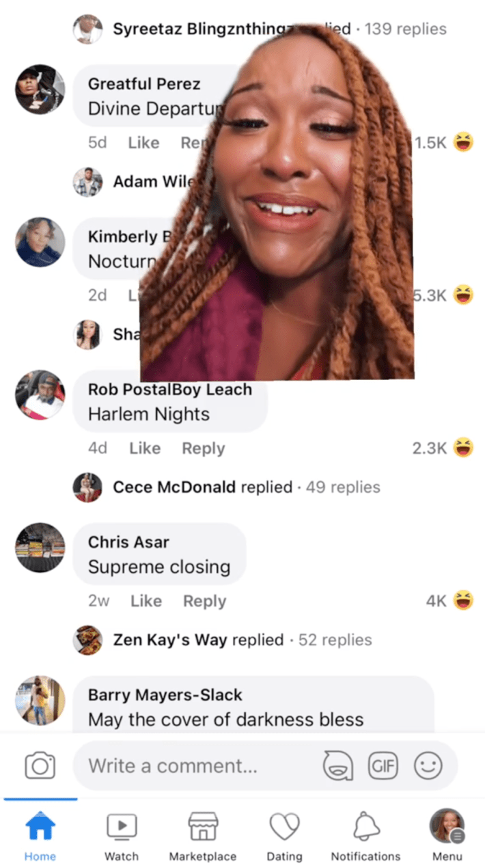Open the GIF picker icon

click(x=383, y=765)
